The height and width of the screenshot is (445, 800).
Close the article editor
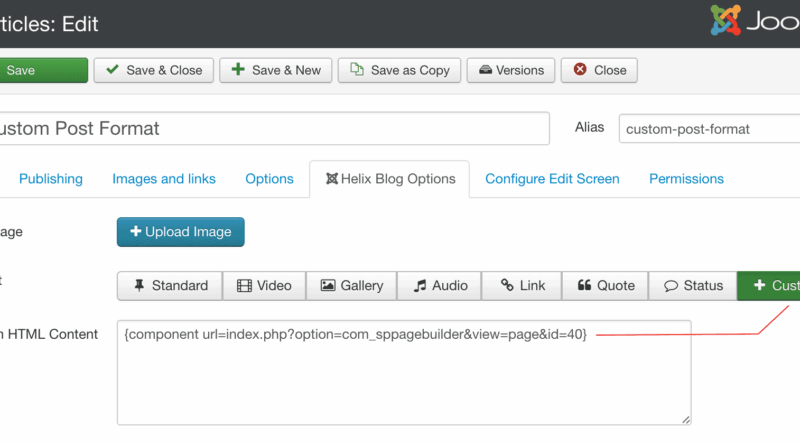(599, 70)
